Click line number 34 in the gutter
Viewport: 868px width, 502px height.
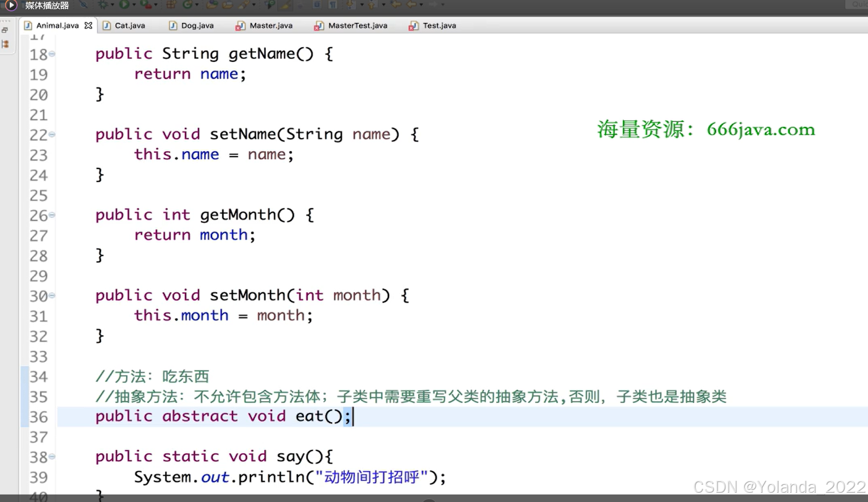38,376
